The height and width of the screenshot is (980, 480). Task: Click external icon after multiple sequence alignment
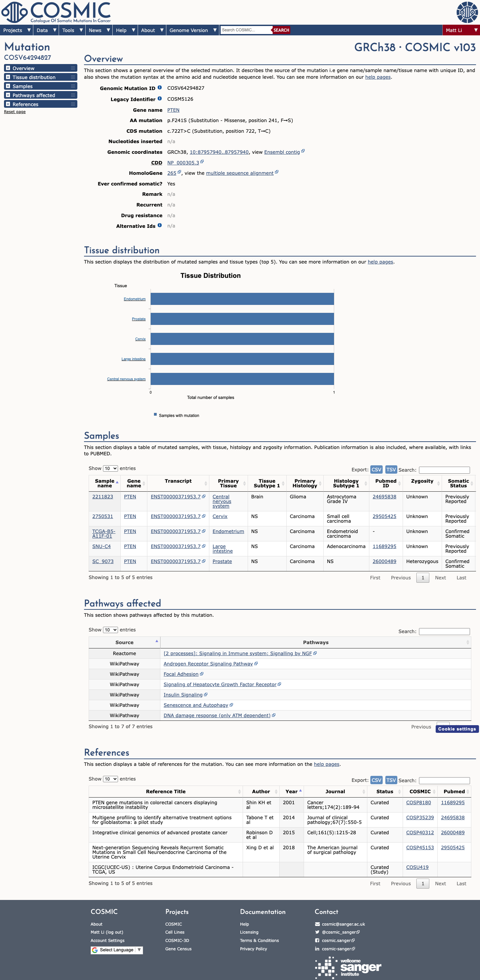click(277, 172)
